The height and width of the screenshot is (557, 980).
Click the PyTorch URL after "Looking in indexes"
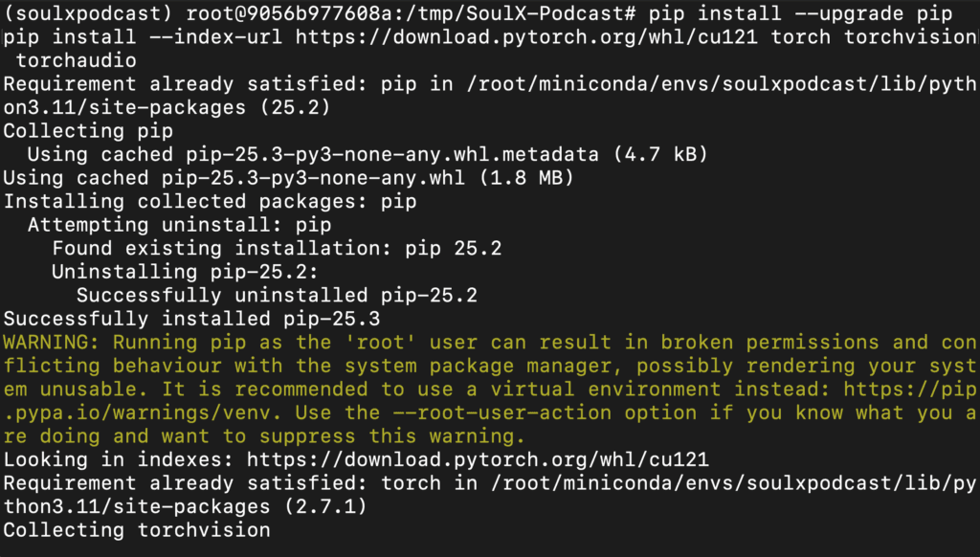pyautogui.click(x=479, y=459)
